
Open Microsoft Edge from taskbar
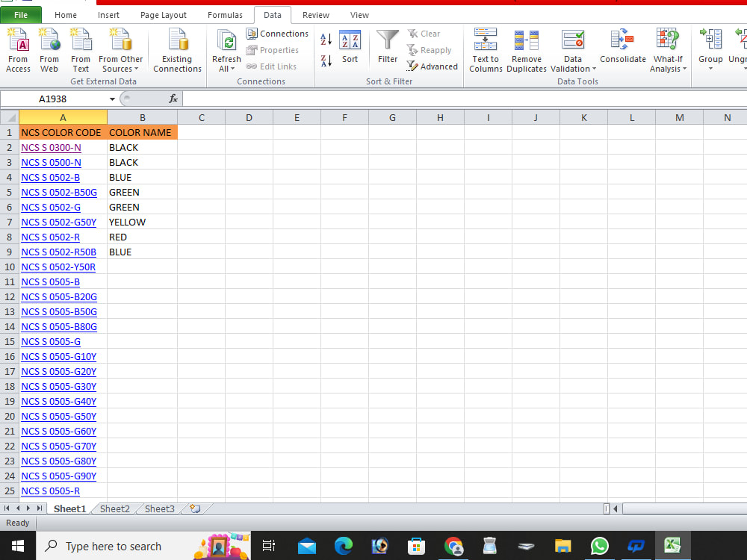[x=344, y=546]
